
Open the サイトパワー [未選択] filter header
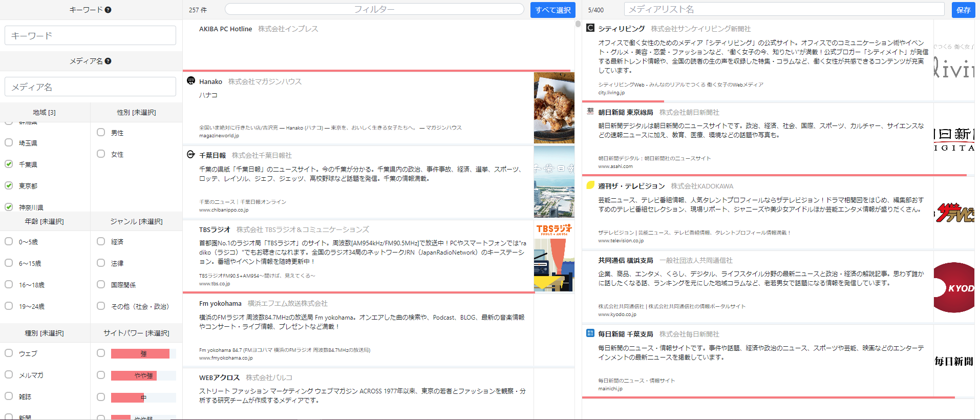pos(136,333)
